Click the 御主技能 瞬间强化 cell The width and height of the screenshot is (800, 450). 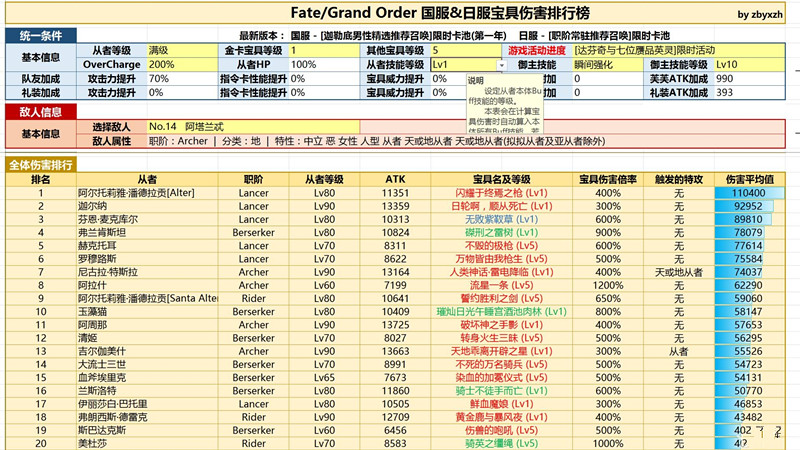click(x=608, y=65)
